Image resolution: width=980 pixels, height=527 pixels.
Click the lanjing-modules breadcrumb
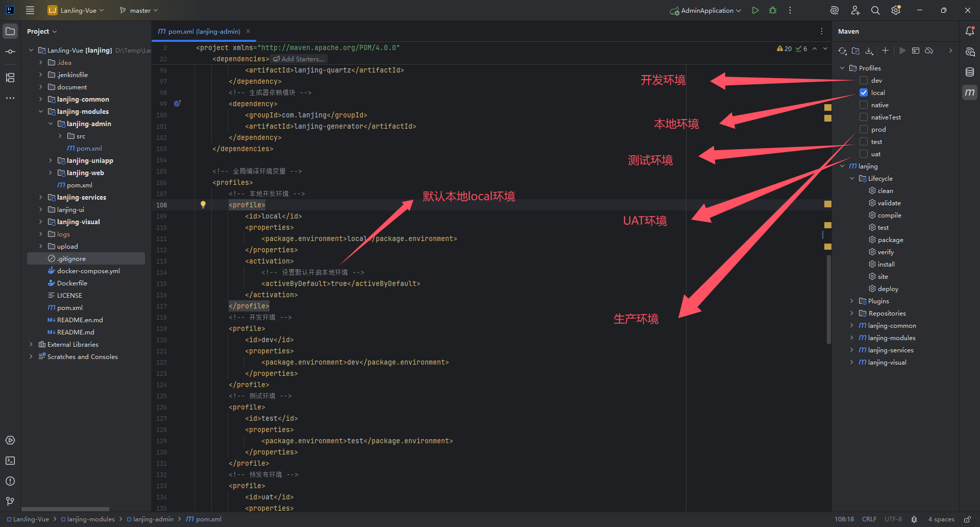91,519
